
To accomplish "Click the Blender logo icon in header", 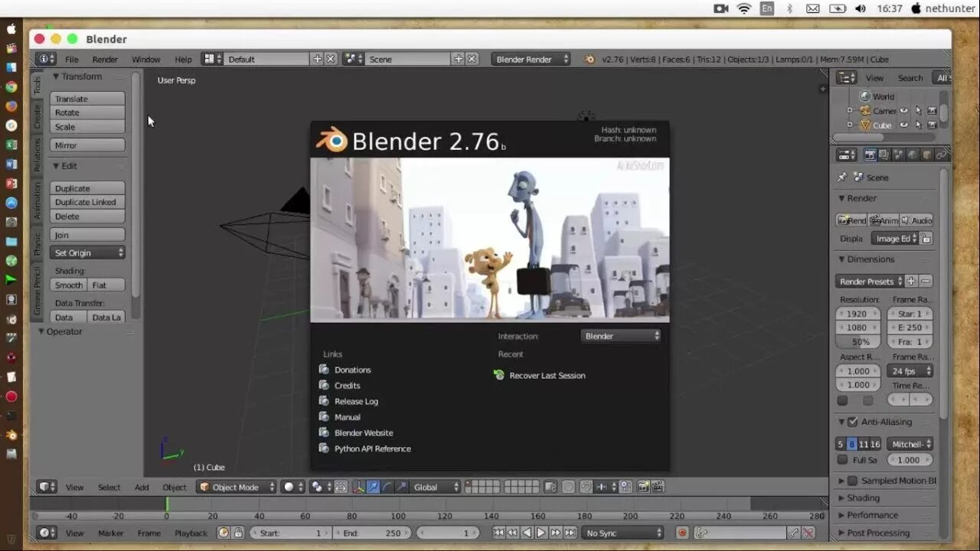I will pos(589,59).
